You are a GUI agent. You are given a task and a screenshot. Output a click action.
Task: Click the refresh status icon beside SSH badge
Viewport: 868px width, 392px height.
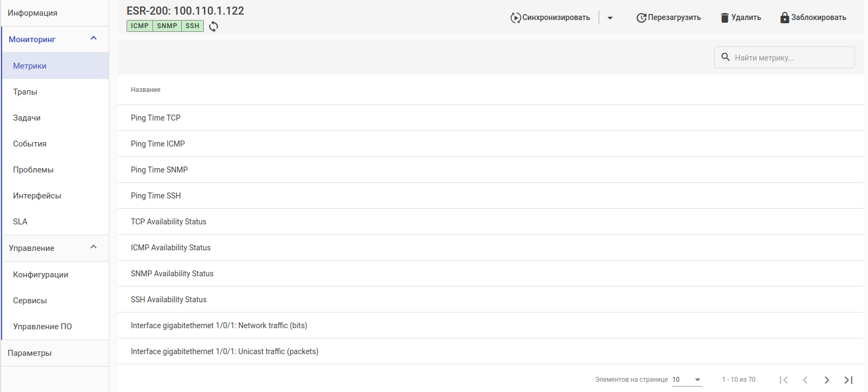coord(214,26)
